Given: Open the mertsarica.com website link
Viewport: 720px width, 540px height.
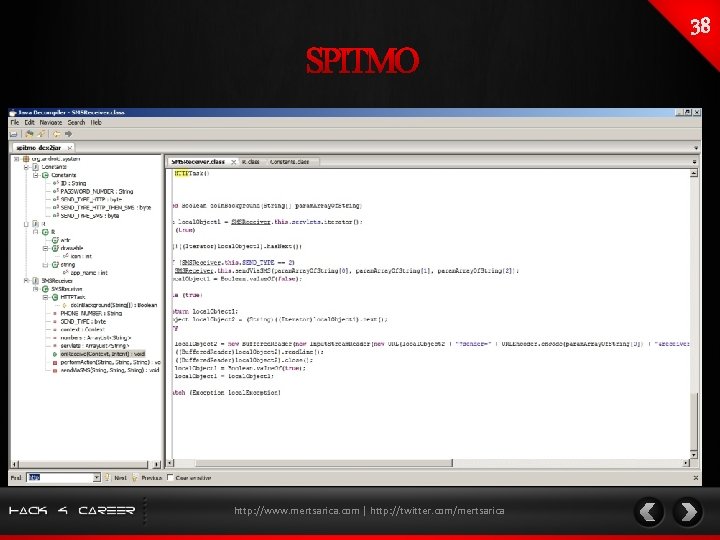Looking at the screenshot, I should tap(297, 511).
